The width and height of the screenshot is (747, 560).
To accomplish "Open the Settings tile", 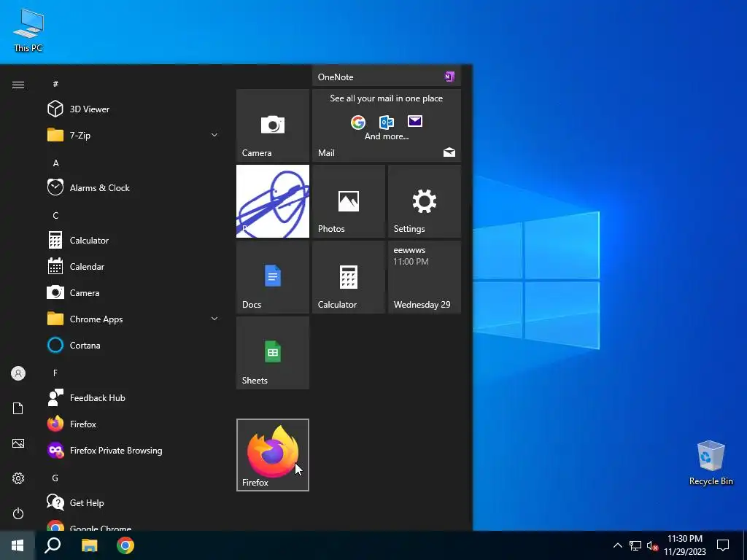I will (425, 201).
